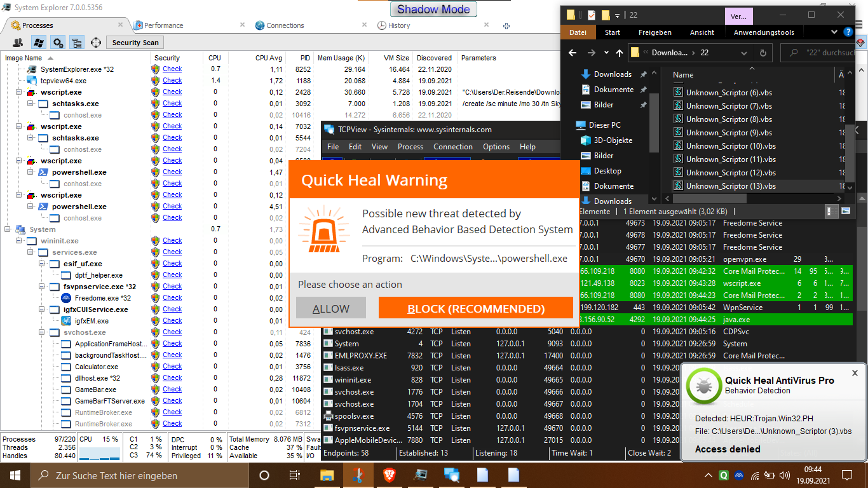Toggle the Windows system processes filter button
Screen dimensions: 868x488
[x=38, y=43]
